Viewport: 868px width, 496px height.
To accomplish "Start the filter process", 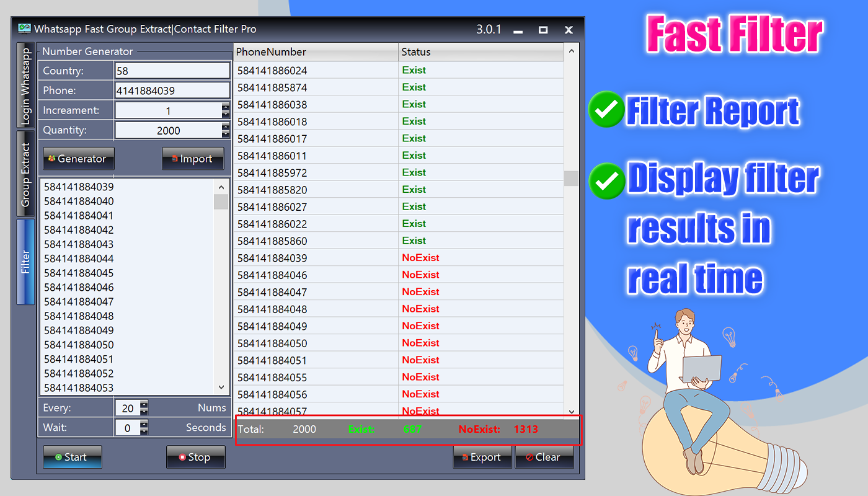I will (72, 457).
